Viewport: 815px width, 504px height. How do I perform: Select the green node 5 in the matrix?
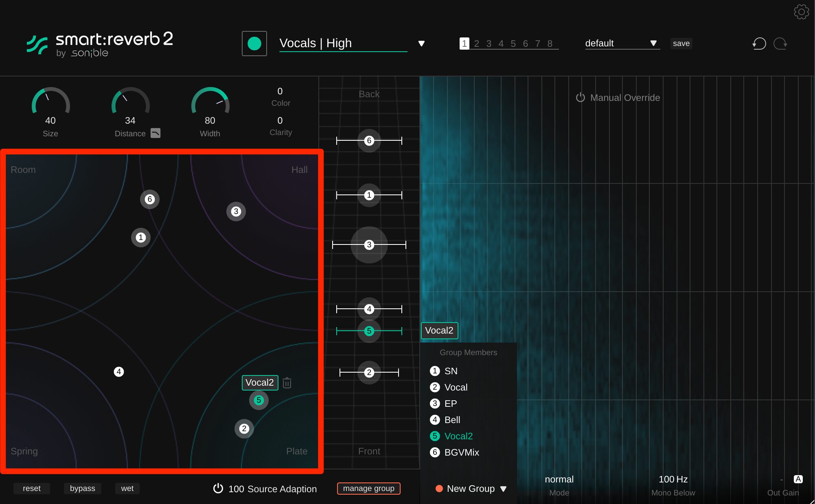point(259,400)
